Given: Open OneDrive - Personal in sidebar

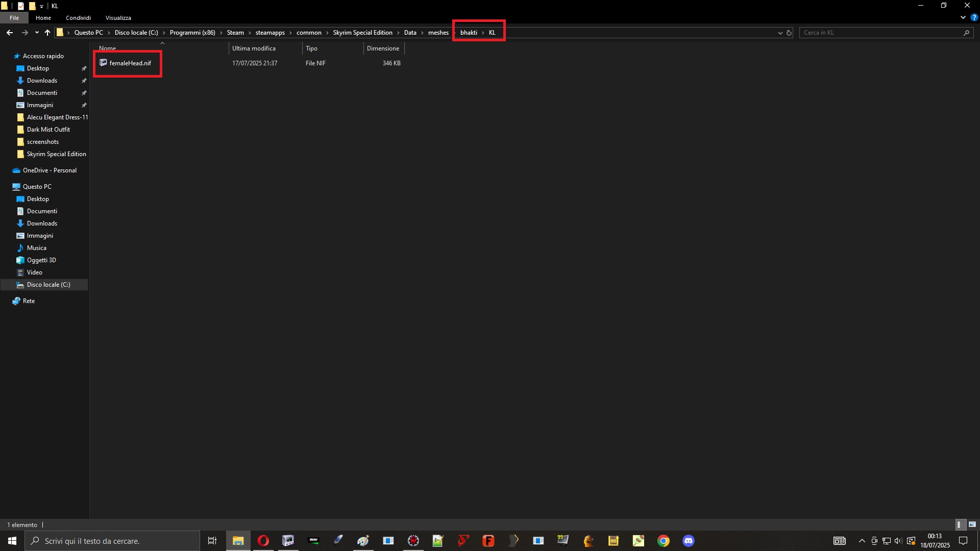Looking at the screenshot, I should [50, 170].
